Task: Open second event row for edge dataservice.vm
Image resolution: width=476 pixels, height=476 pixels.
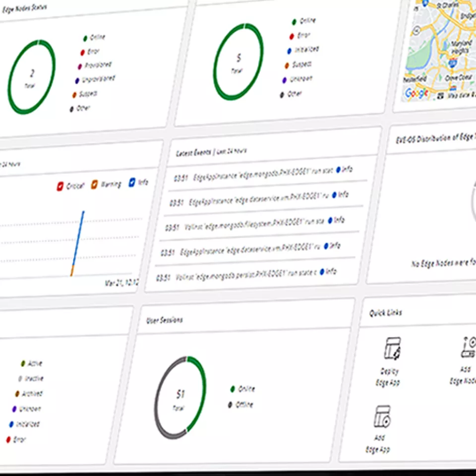Action: coord(259,198)
